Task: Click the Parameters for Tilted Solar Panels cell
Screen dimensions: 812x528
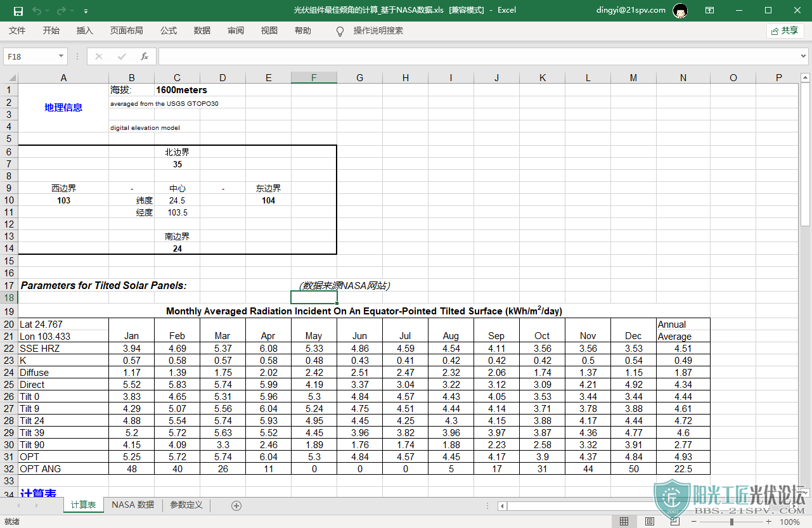Action: 104,285
